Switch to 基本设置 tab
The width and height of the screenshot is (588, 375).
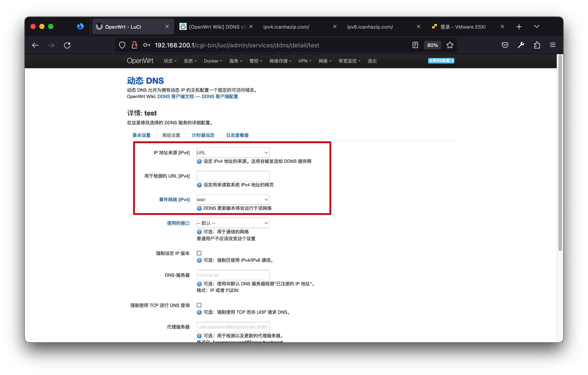141,135
